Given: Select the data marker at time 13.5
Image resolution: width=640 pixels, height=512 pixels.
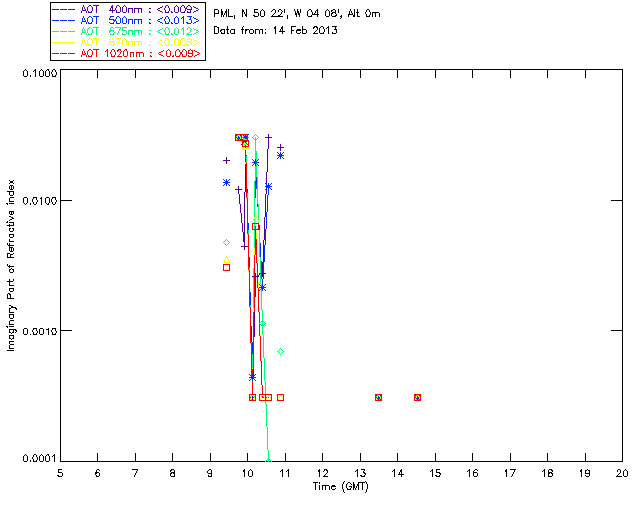Looking at the screenshot, I should point(378,397).
